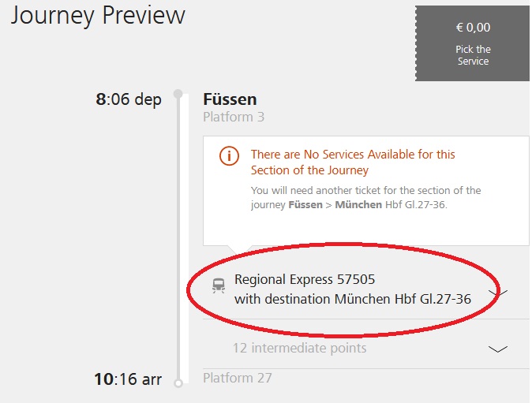Click the bold München text in the notice
Screen dimensions: 532x403
pos(358,205)
